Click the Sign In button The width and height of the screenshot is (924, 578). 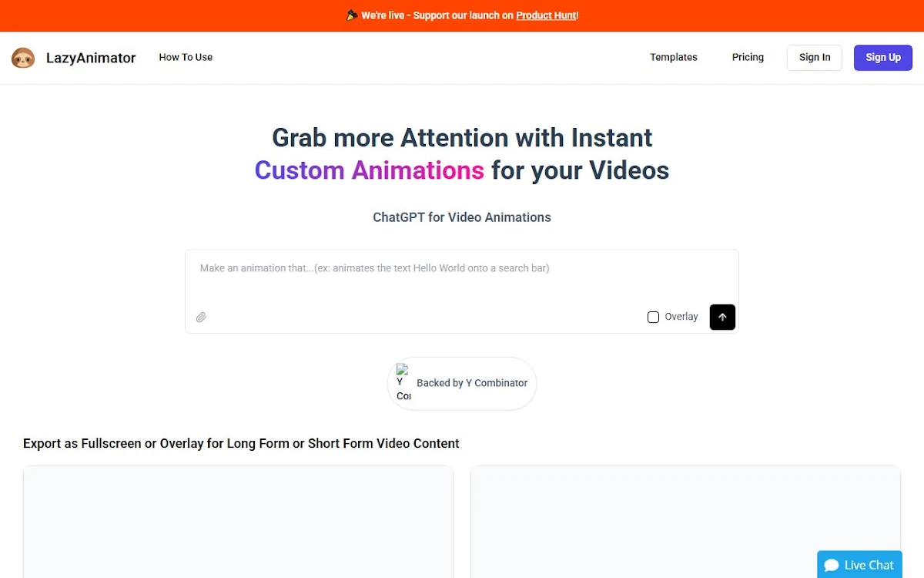point(815,58)
